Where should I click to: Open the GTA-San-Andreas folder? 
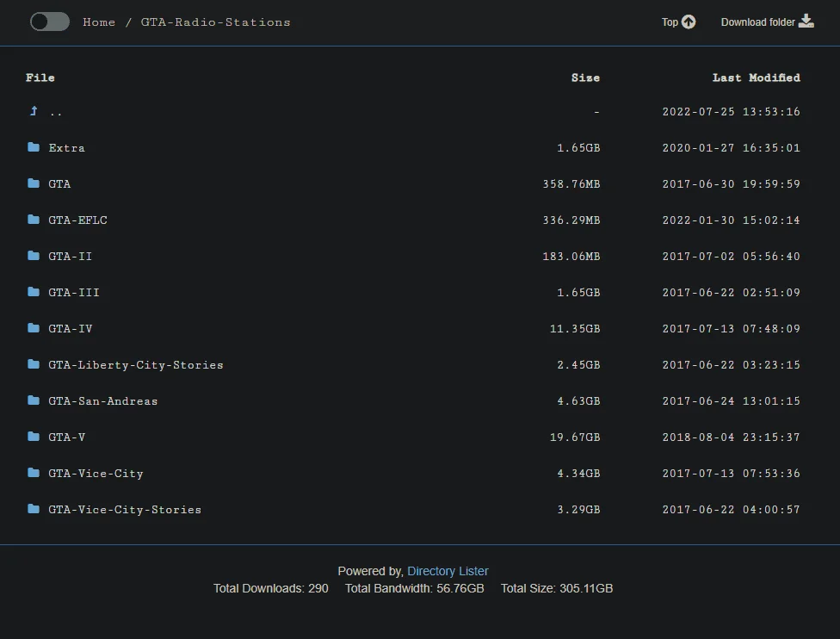click(103, 401)
